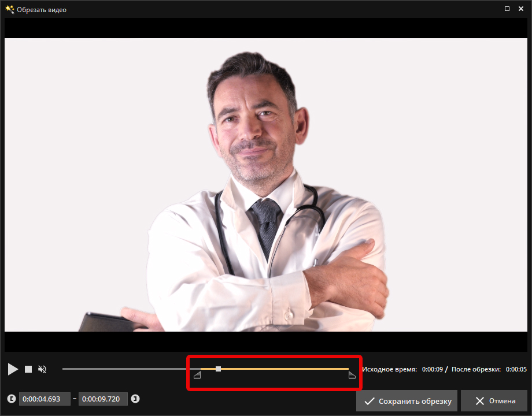Image resolution: width=532 pixels, height=416 pixels.
Task: Select the right trim marker triangle
Action: pos(352,374)
